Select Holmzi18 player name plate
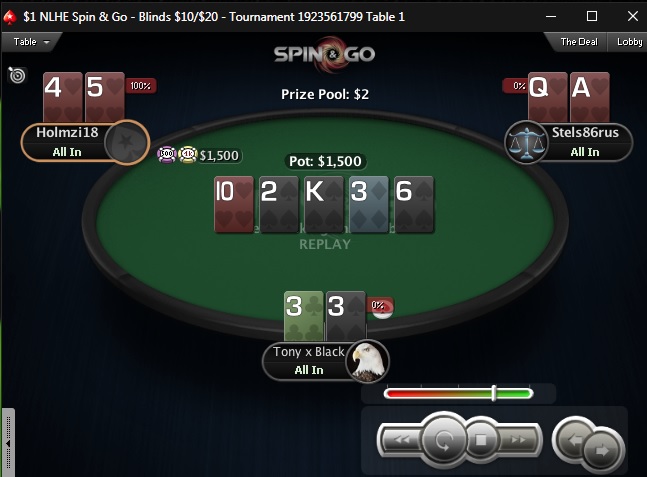This screenshot has width=647, height=477. click(67, 142)
